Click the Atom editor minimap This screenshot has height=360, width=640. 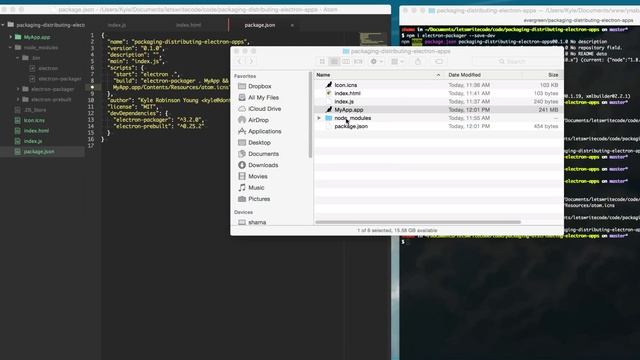(373, 40)
